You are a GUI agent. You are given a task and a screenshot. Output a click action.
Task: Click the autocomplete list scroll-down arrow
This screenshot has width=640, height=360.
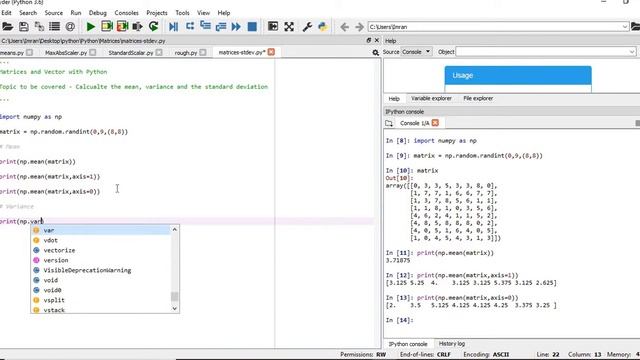(175, 309)
